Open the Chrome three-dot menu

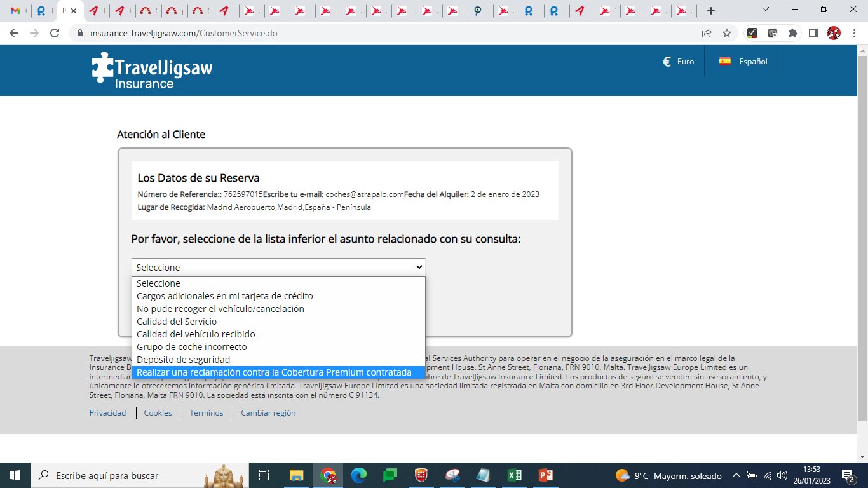click(854, 33)
